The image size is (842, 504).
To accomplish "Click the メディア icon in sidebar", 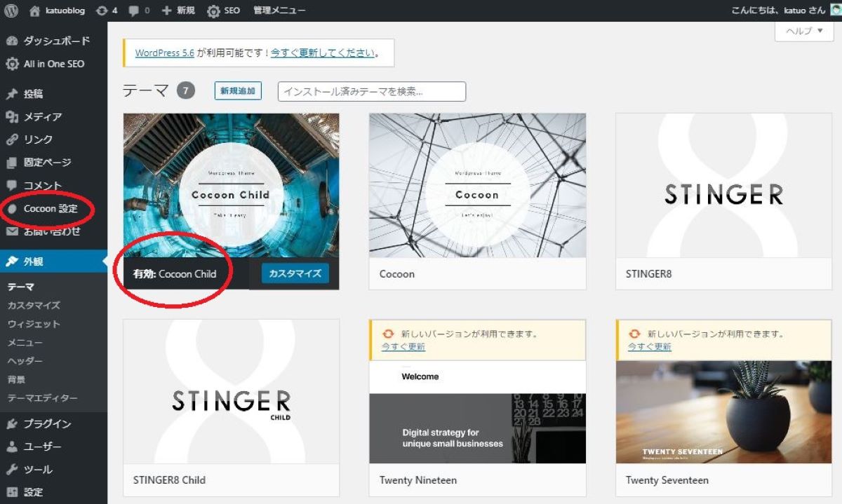I will [x=12, y=117].
